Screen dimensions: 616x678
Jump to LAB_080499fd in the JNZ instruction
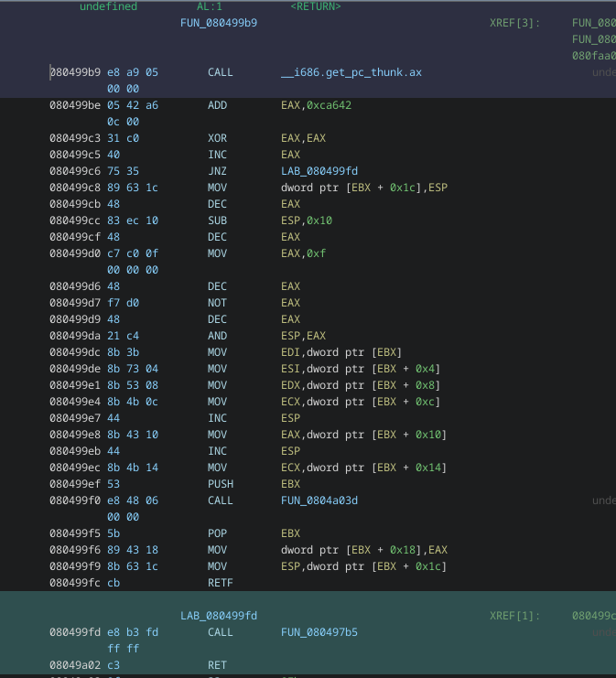click(322, 171)
